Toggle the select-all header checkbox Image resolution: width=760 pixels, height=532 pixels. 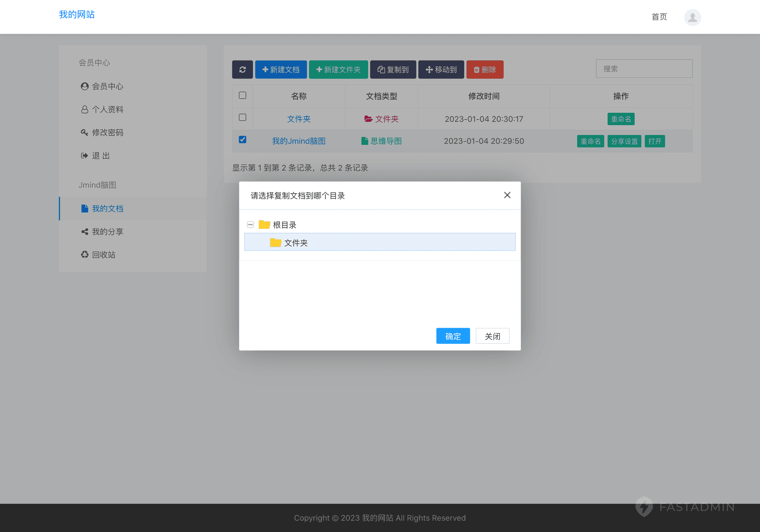(243, 95)
